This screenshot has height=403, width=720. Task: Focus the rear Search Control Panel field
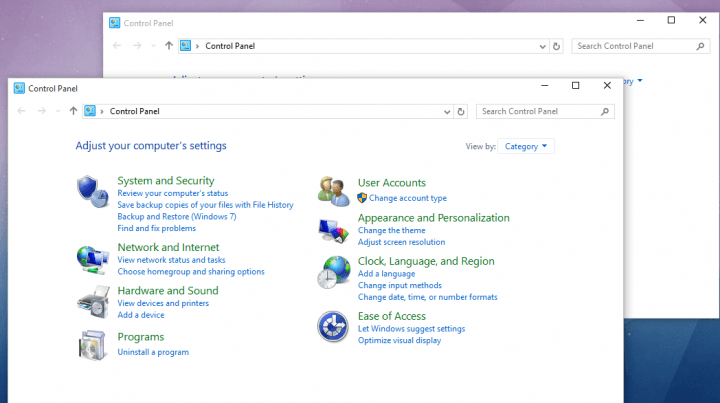[641, 46]
